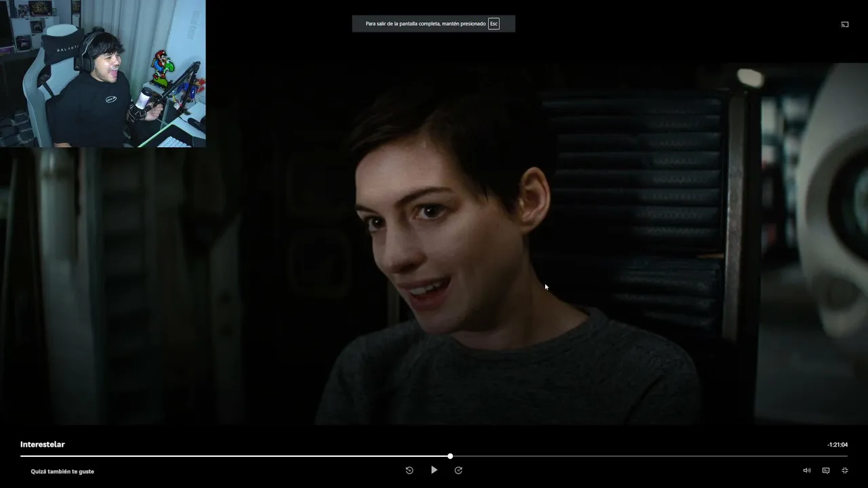868x488 pixels.
Task: Open the "Quizá también te guste" suggestions
Action: [x=62, y=472]
